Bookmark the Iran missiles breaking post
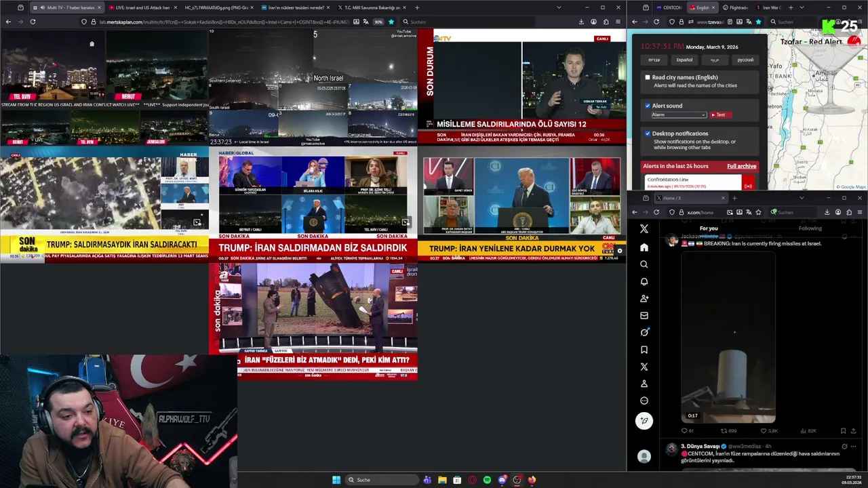 tap(843, 430)
